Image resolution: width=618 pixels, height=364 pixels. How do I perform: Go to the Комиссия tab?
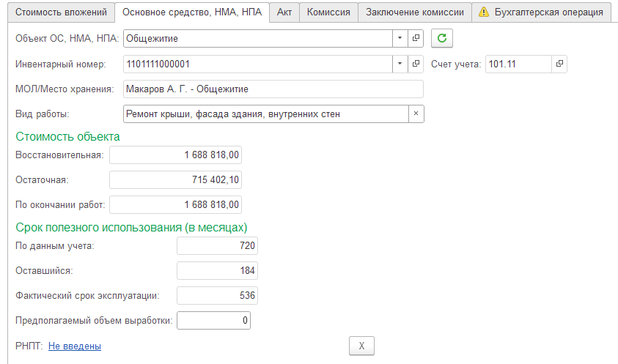pos(328,12)
